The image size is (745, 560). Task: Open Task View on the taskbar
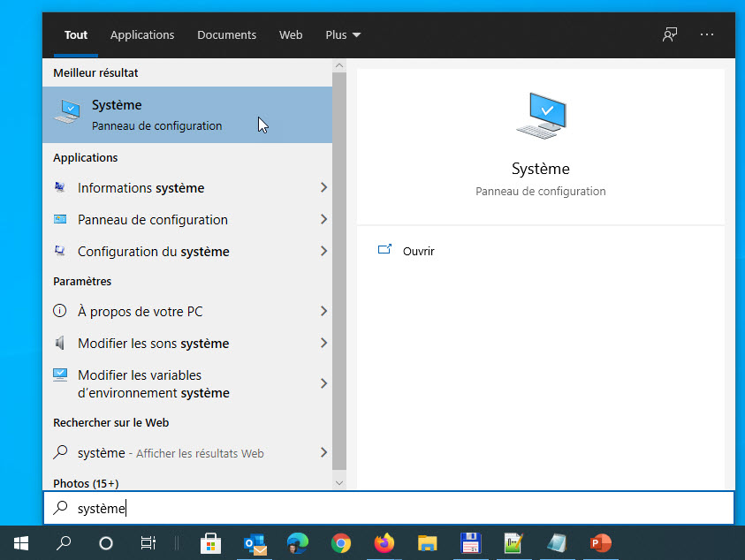tap(148, 543)
